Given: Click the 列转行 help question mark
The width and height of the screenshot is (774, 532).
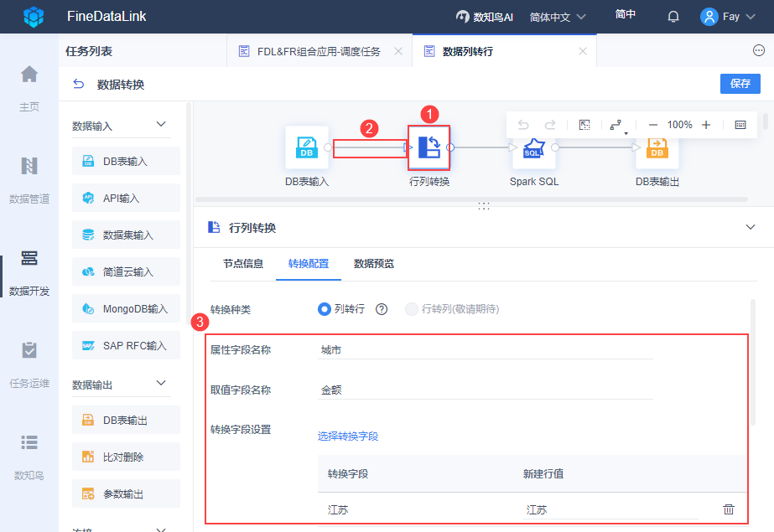Looking at the screenshot, I should coord(382,309).
